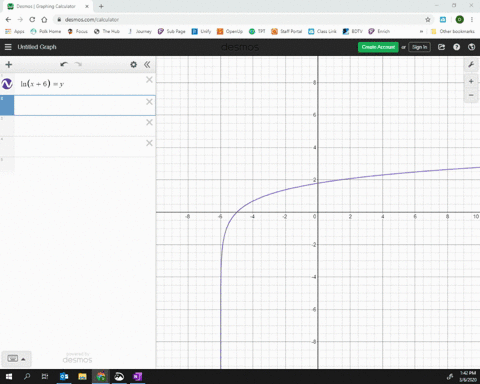Bookmark this page with star

point(428,20)
